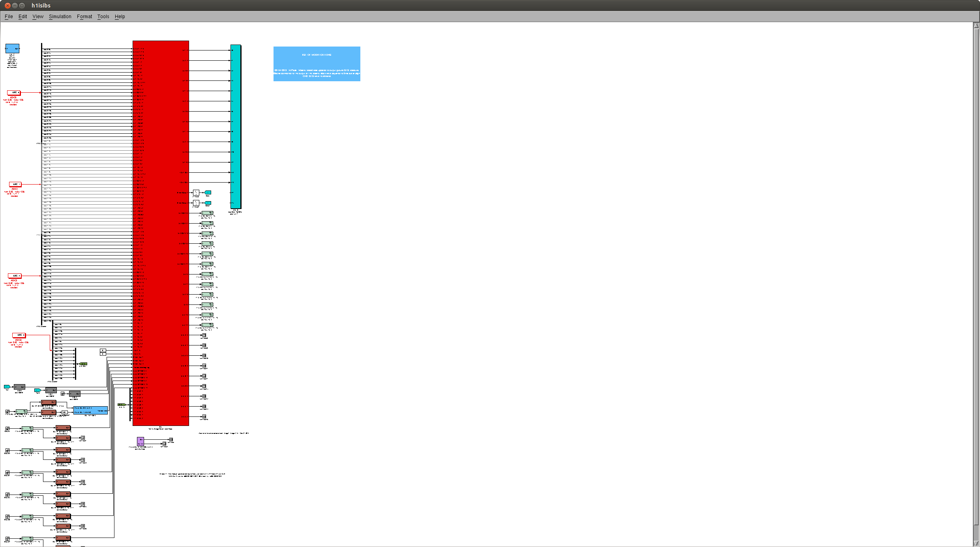Select the upper white product block after red block

pyautogui.click(x=196, y=192)
